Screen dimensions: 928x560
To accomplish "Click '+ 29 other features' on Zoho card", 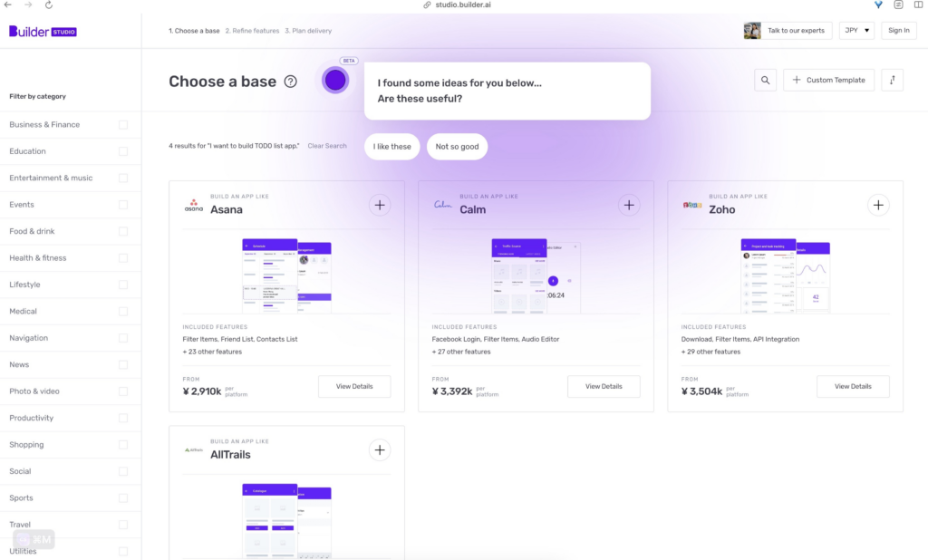I will 710,352.
